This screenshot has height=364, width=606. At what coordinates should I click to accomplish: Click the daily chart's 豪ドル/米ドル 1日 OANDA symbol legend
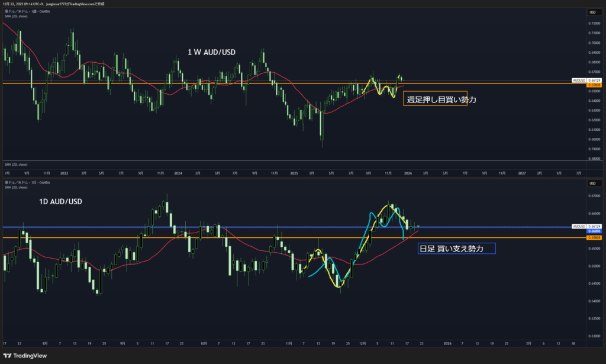28,182
